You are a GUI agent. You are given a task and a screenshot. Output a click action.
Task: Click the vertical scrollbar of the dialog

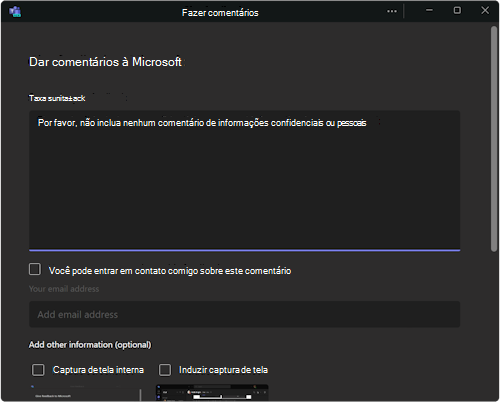494,139
